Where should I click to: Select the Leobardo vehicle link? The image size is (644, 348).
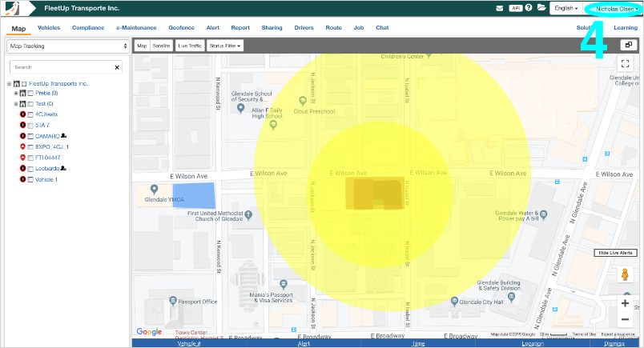point(47,168)
